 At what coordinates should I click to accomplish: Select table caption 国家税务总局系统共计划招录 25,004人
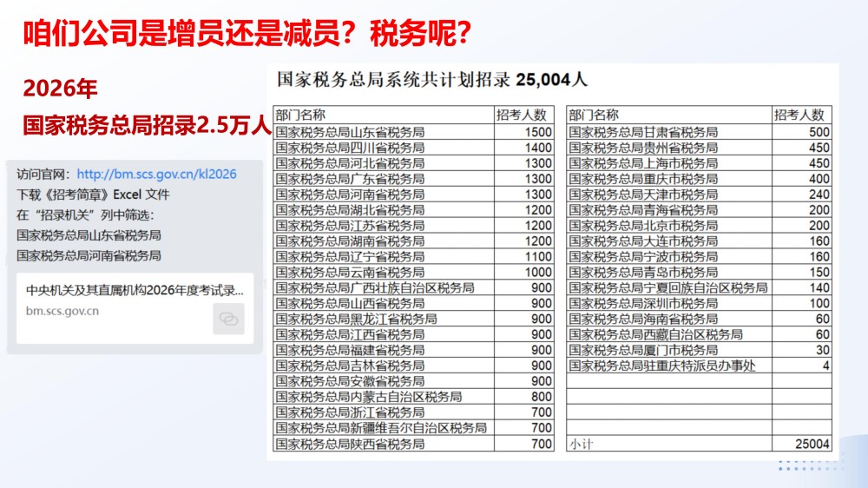431,80
